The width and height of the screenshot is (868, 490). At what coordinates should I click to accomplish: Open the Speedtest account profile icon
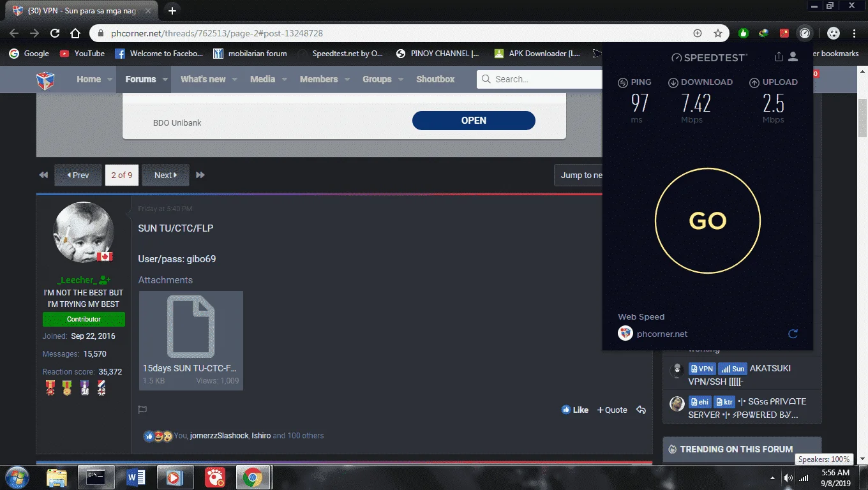tap(793, 57)
